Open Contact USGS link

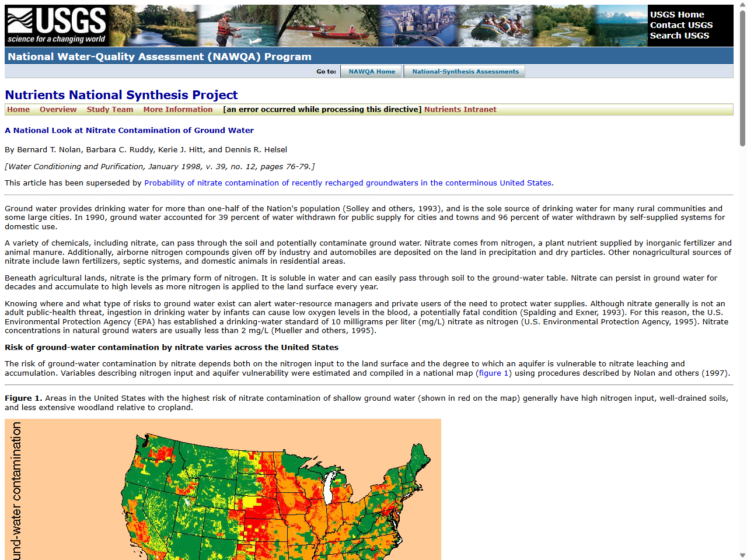tap(681, 25)
